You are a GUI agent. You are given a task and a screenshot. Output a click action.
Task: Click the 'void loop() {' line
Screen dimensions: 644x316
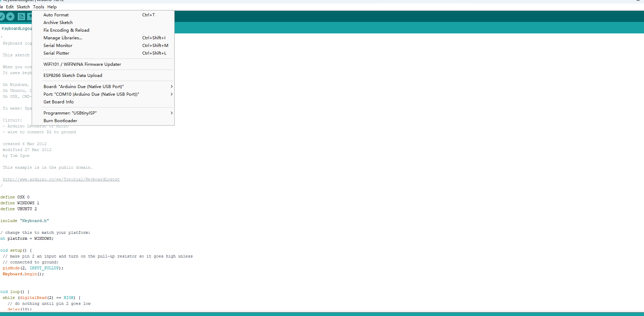[15, 292]
